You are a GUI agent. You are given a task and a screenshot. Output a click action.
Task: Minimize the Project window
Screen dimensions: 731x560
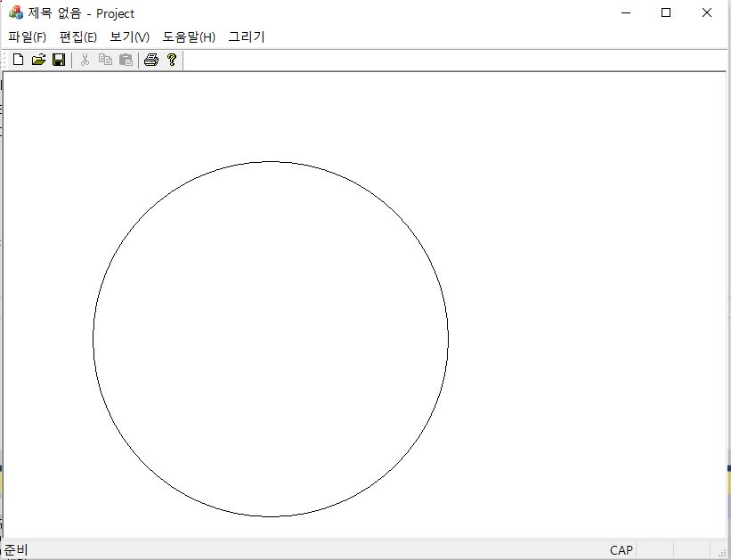pos(626,13)
